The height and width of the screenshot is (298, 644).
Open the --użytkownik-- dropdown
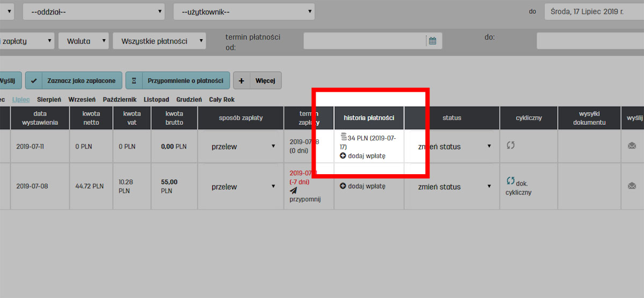[244, 11]
